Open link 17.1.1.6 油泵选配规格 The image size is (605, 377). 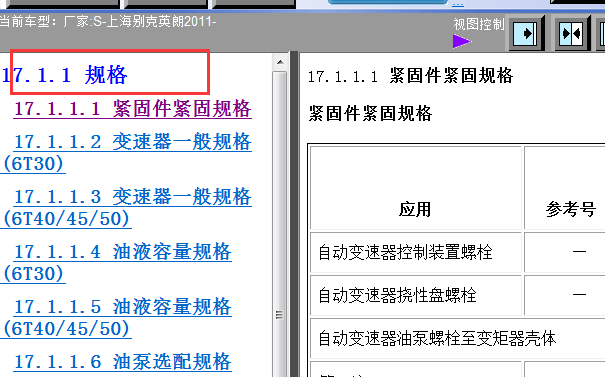click(123, 362)
